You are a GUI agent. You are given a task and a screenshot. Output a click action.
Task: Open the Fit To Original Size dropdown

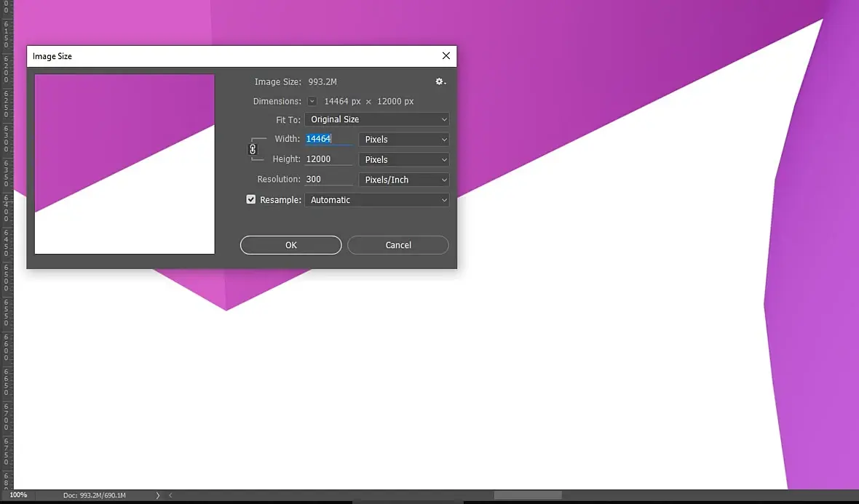point(377,119)
